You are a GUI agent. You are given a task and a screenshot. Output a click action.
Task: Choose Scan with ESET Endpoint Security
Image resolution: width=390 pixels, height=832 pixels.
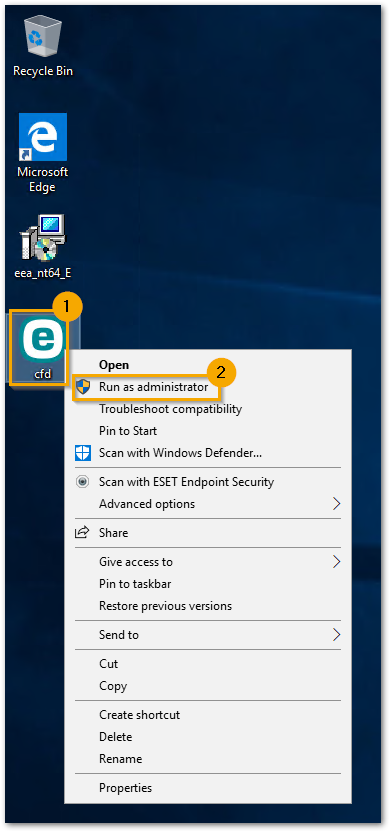pyautogui.click(x=208, y=482)
